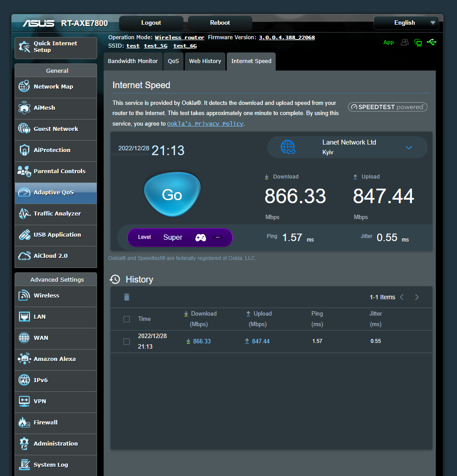Click the App link in header
457x476 pixels.
(x=388, y=42)
